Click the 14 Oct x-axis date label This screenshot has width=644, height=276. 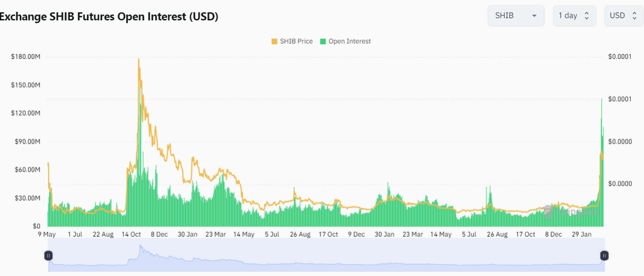tap(132, 235)
